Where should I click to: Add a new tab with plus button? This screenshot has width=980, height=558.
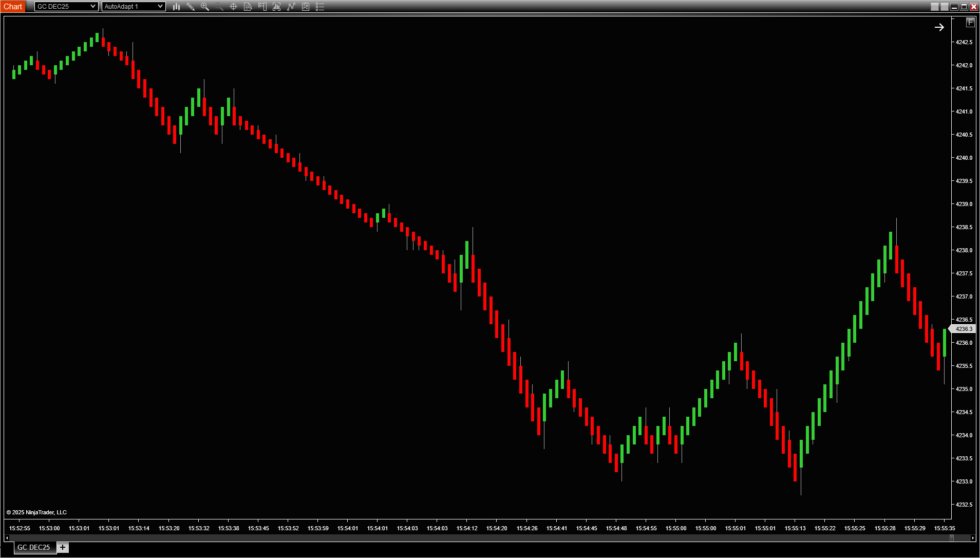coord(63,547)
